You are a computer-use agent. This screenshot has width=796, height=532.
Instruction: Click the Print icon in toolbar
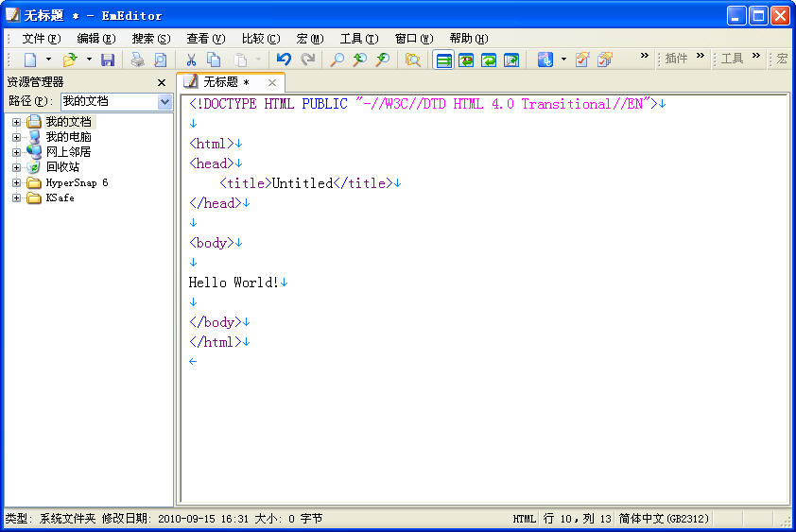(138, 60)
